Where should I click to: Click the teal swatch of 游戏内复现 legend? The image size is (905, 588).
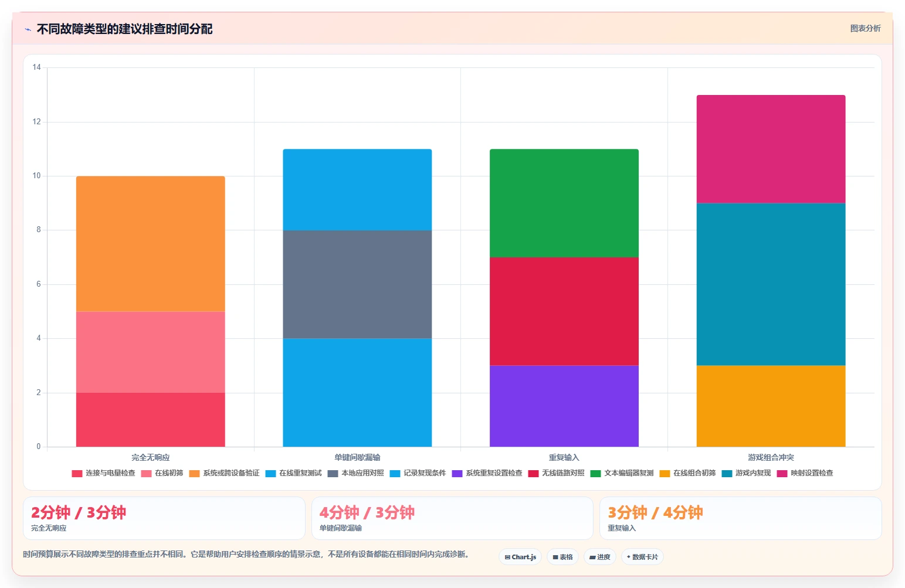727,474
